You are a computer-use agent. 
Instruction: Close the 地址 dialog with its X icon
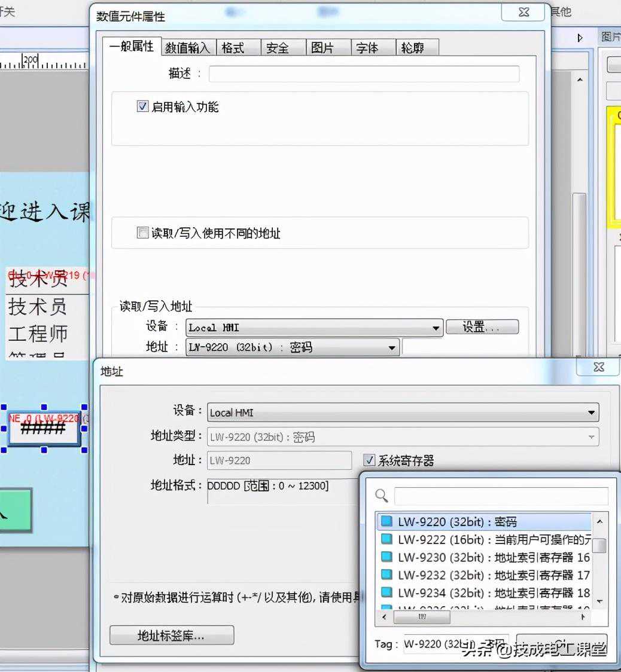tap(598, 367)
